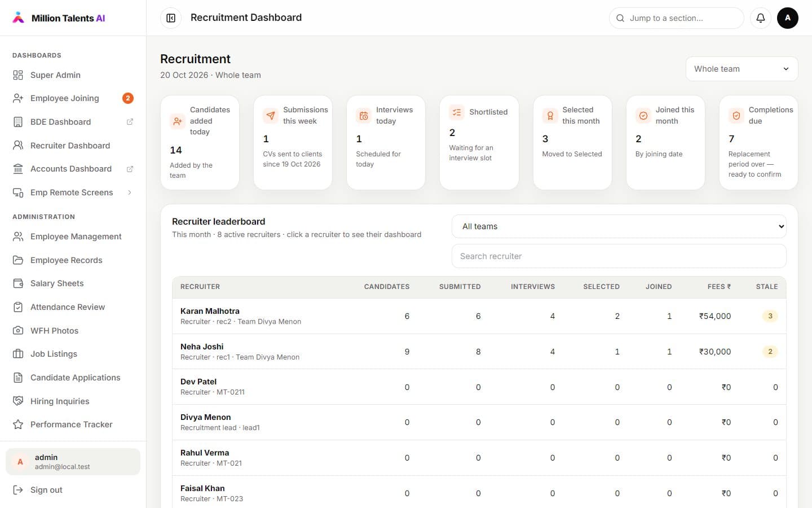Click the Completions due shield icon
The width and height of the screenshot is (812, 508).
pyautogui.click(x=736, y=115)
